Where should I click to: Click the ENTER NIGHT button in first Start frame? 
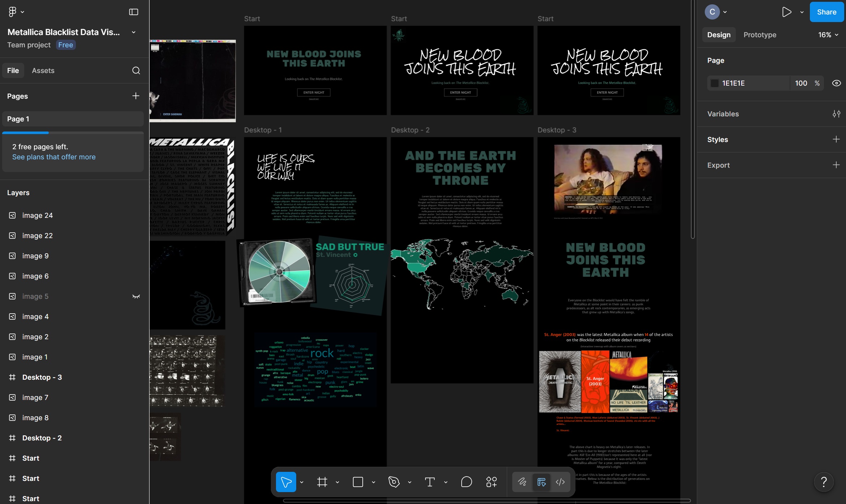pyautogui.click(x=314, y=92)
